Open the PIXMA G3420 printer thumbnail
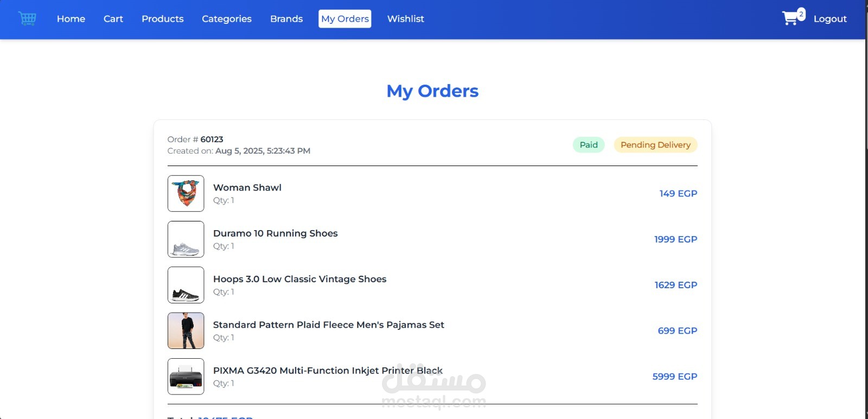 (186, 377)
